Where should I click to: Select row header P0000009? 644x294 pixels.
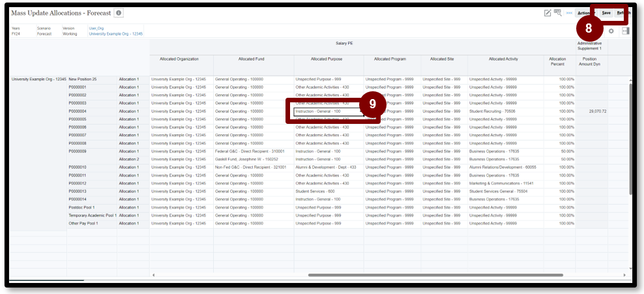pos(78,151)
